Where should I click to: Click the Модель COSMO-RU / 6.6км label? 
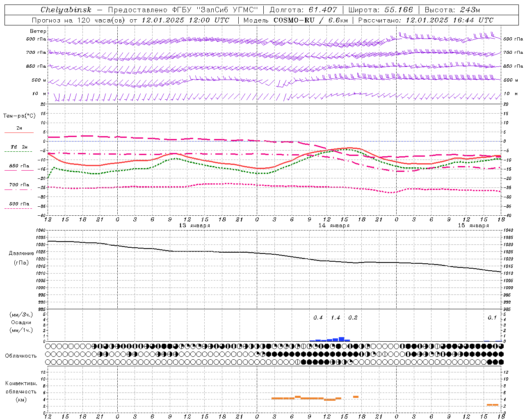pyautogui.click(x=296, y=20)
